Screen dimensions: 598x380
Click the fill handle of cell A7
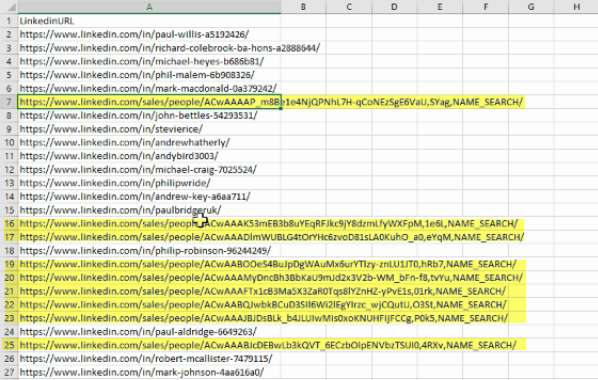coord(281,109)
